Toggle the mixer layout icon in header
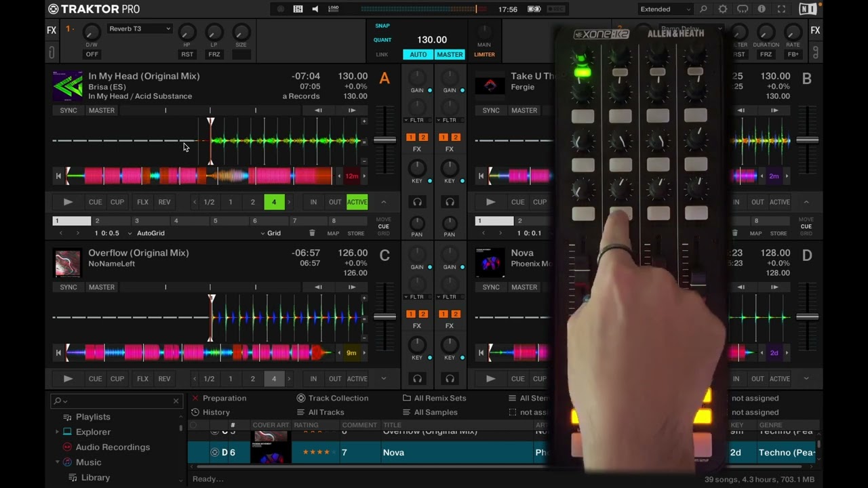This screenshot has width=868, height=488. pyautogui.click(x=298, y=9)
